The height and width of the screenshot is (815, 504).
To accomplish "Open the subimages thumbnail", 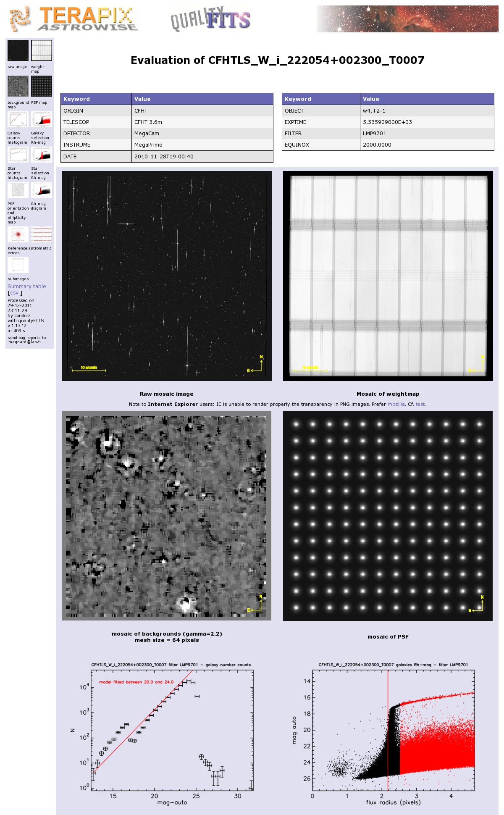I will tap(18, 265).
